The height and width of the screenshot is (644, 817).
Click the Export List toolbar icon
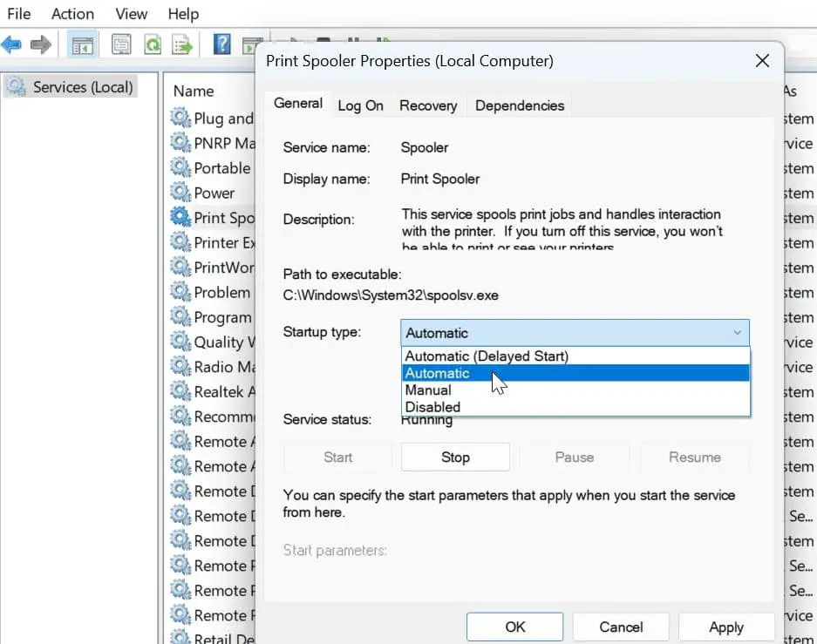pyautogui.click(x=181, y=44)
